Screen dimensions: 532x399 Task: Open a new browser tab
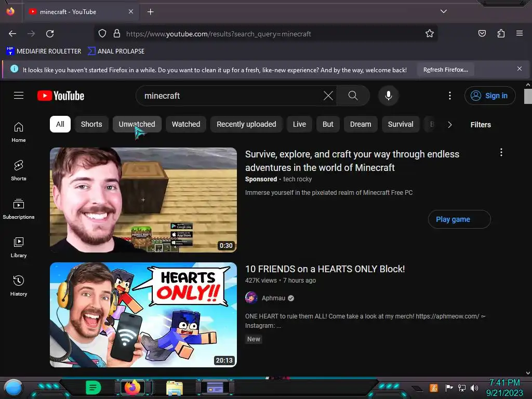coord(150,12)
